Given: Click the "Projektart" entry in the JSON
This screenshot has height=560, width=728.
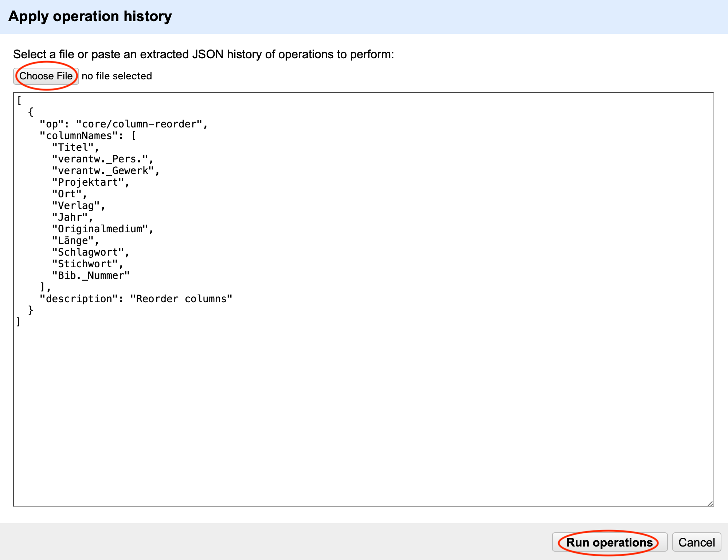Looking at the screenshot, I should pos(88,182).
